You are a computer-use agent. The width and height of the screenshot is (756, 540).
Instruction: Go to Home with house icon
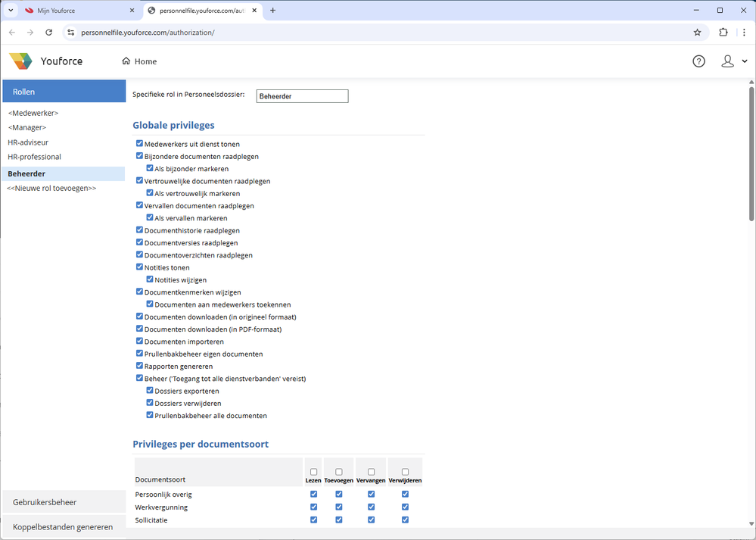click(x=139, y=61)
